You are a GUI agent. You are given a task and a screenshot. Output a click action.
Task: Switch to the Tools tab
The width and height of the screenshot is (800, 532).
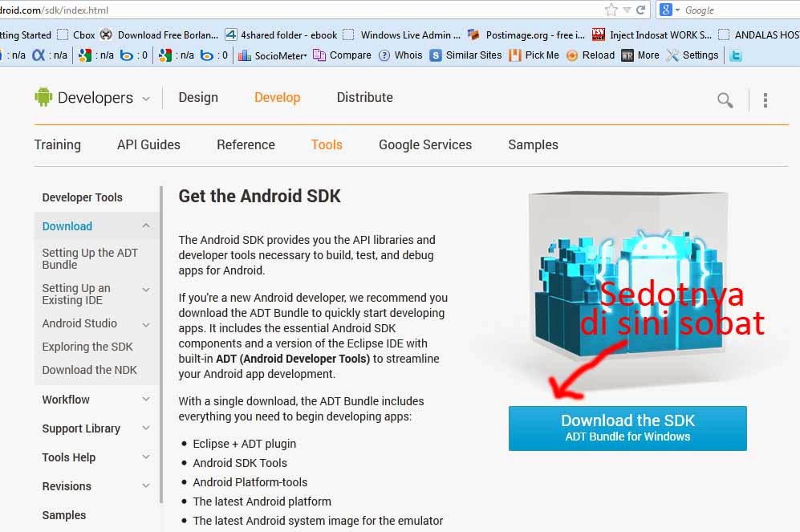click(x=327, y=145)
